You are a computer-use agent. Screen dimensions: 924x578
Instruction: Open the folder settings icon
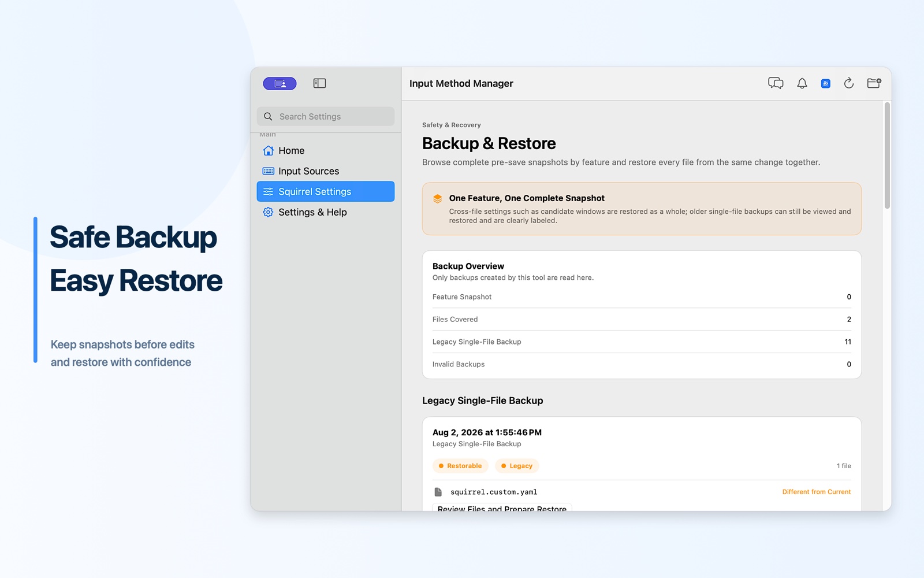874,83
